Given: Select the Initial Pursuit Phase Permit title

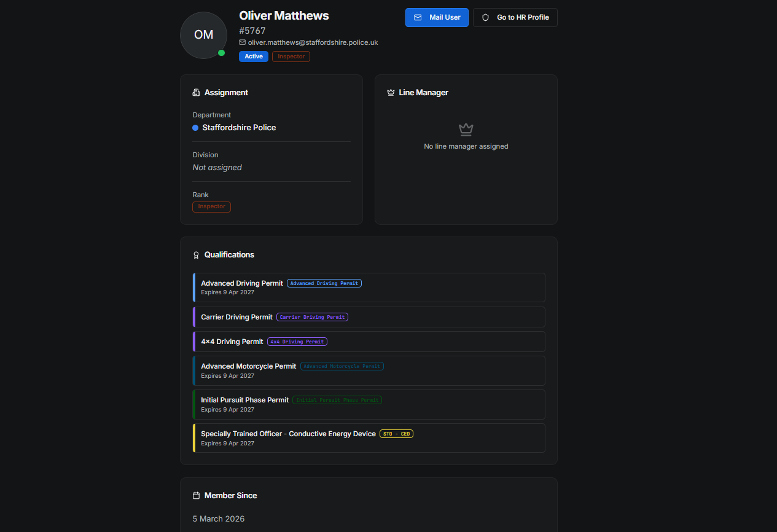Looking at the screenshot, I should [x=244, y=400].
